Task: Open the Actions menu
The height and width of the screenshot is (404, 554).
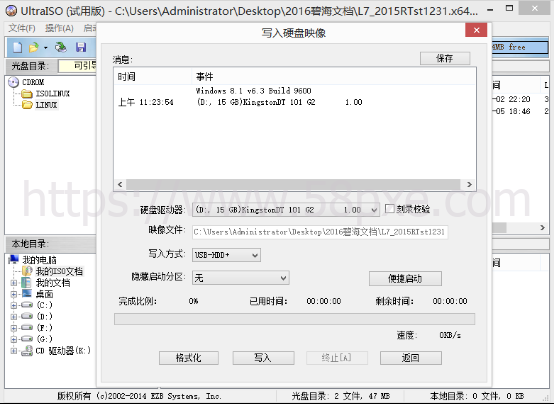Action: 59,28
